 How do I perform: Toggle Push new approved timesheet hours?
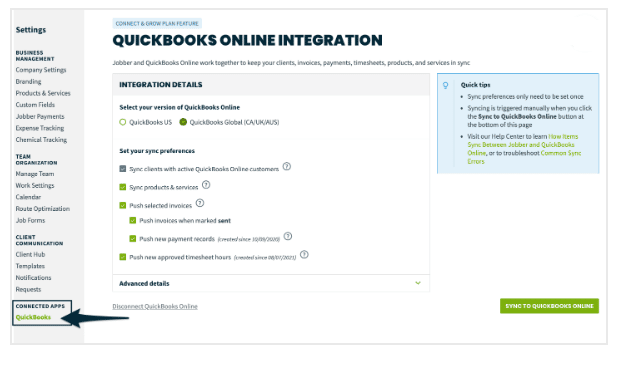[123, 257]
